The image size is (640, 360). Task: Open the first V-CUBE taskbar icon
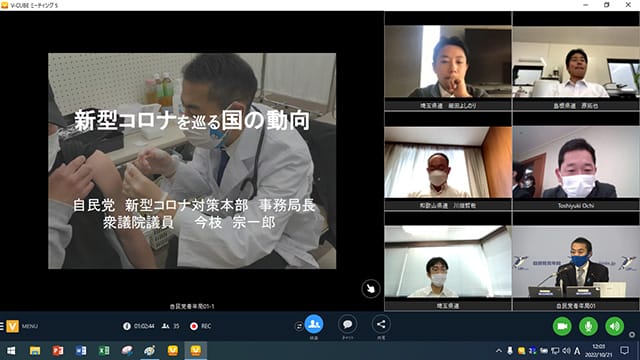pyautogui.click(x=173, y=351)
